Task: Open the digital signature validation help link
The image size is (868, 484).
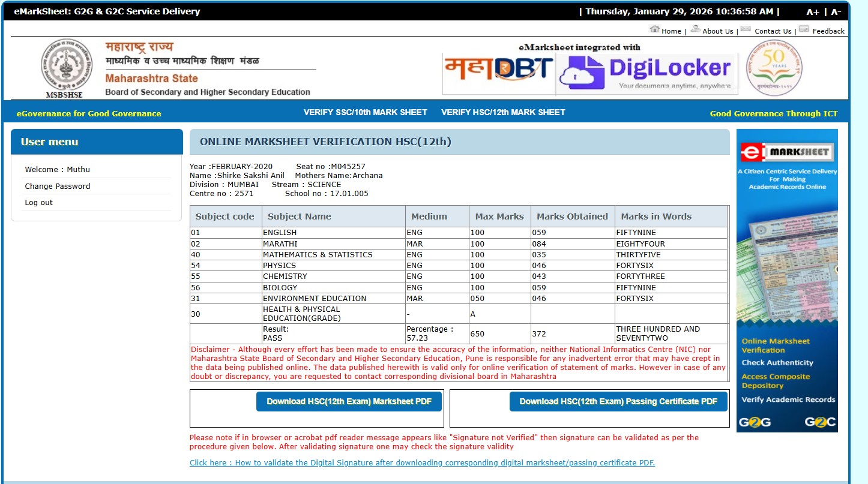Action: (422, 462)
